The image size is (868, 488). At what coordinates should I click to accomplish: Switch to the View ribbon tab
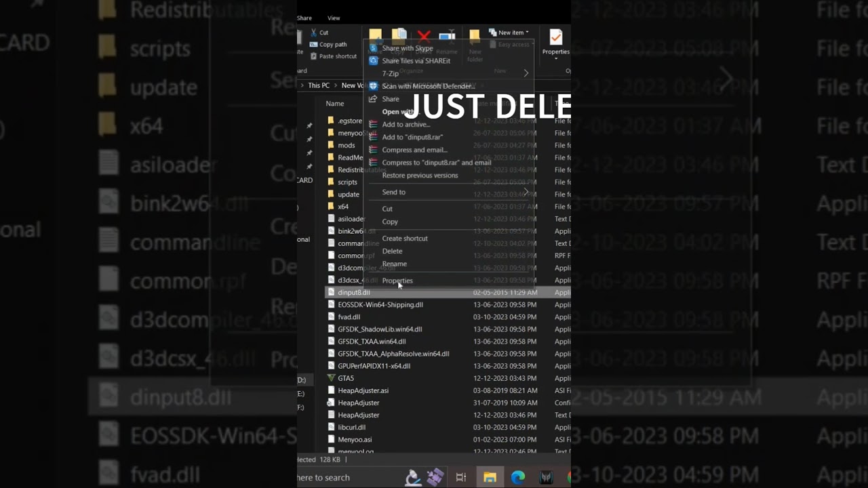[x=334, y=18]
